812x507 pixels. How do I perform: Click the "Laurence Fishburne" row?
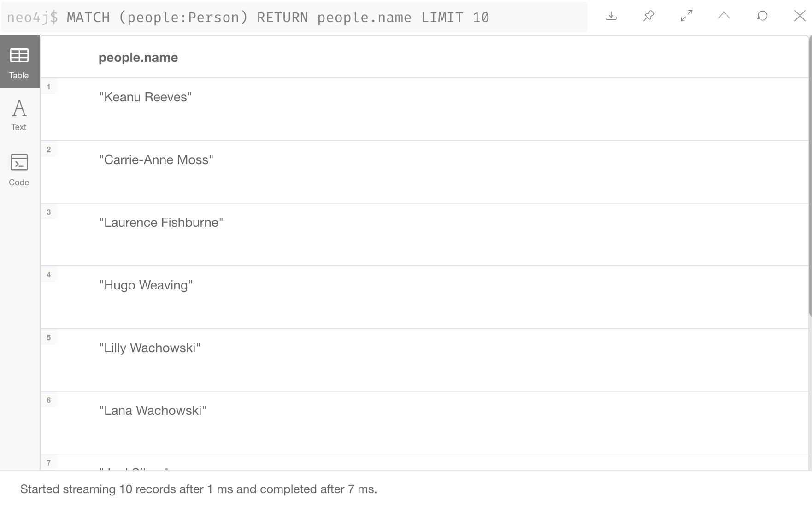[x=161, y=223]
